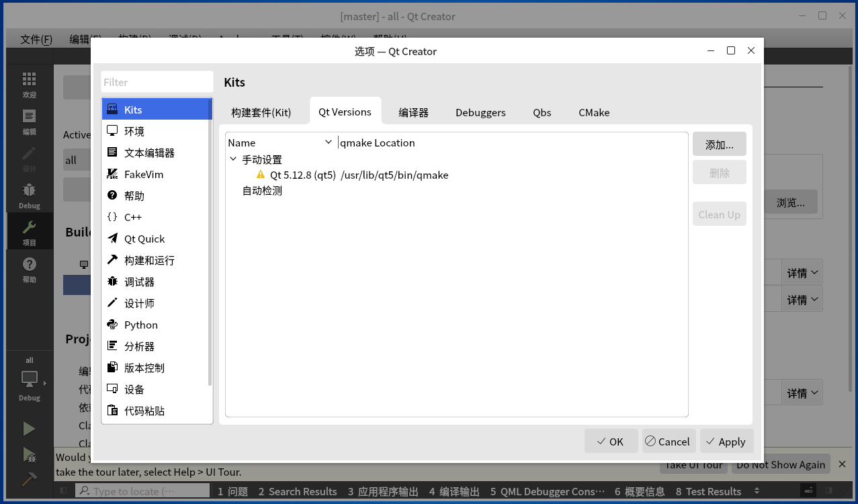Select the 自动检测 tree row
The height and width of the screenshot is (504, 858).
pos(262,190)
